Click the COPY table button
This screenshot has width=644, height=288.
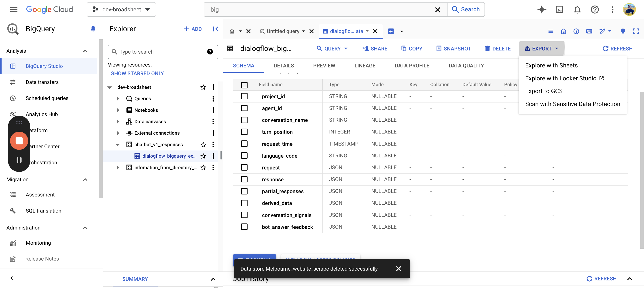pyautogui.click(x=411, y=49)
